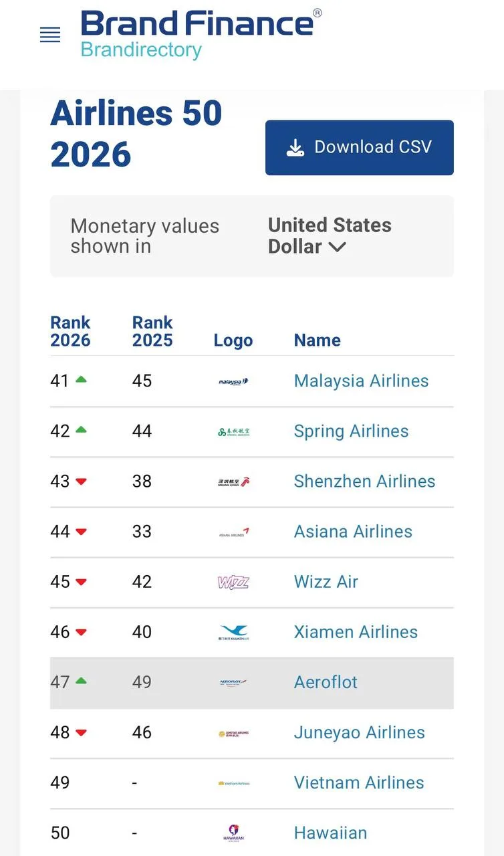Viewport: 504px width, 856px height.
Task: Open the United States Dollar currency dropdown
Action: coord(330,236)
